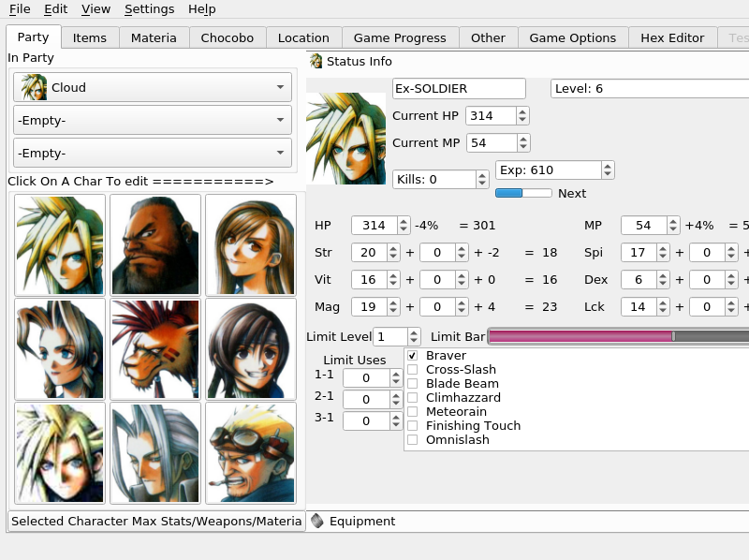This screenshot has height=560, width=749.
Task: Click Red XIII's character portrait
Action: tap(153, 349)
